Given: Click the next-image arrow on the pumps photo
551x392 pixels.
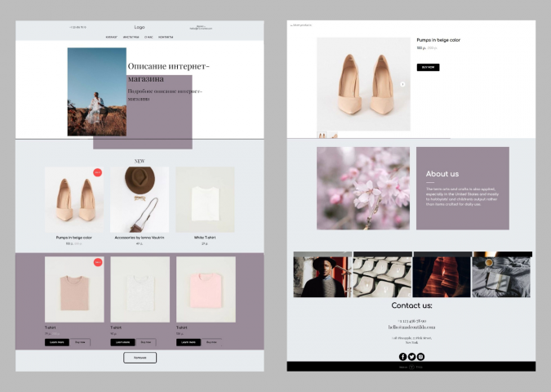Looking at the screenshot, I should pos(402,84).
